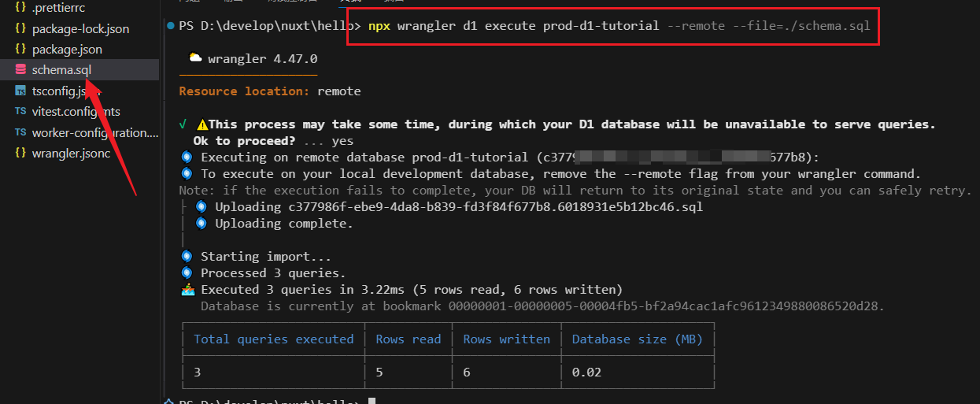
Task: Open package-lock.json from the explorer
Action: pos(80,29)
